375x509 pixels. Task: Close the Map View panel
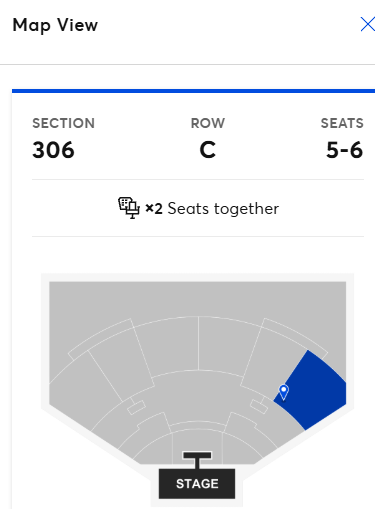(367, 25)
